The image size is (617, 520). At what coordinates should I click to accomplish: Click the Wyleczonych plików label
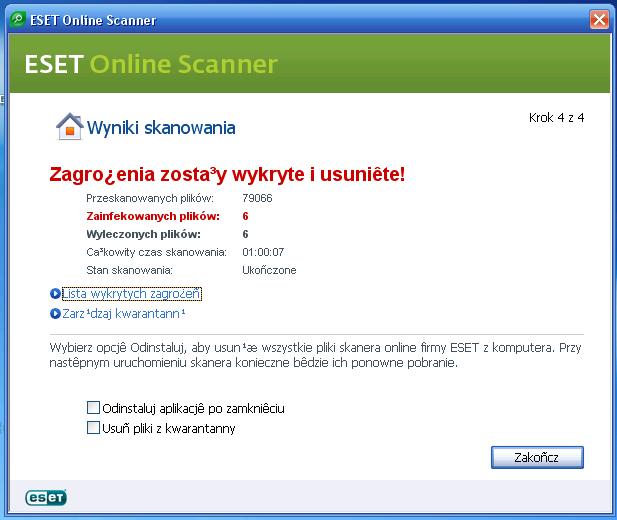coord(143,234)
